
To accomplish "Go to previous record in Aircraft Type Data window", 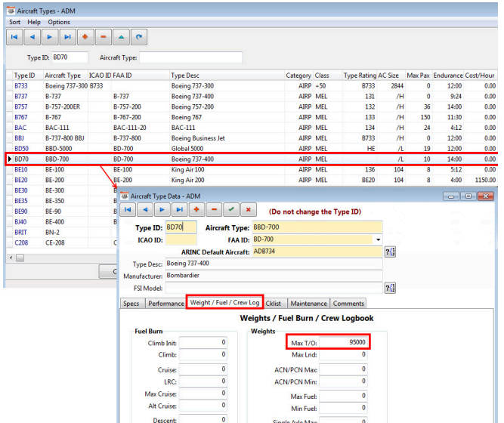I will tap(145, 210).
